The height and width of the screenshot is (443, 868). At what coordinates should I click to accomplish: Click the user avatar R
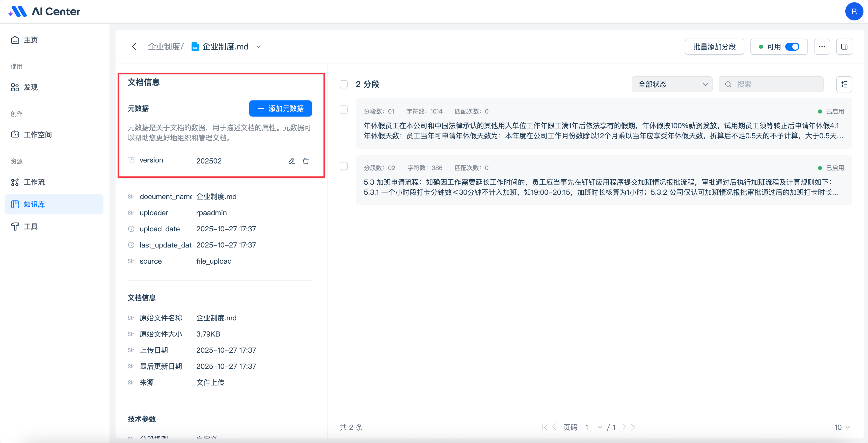(854, 11)
